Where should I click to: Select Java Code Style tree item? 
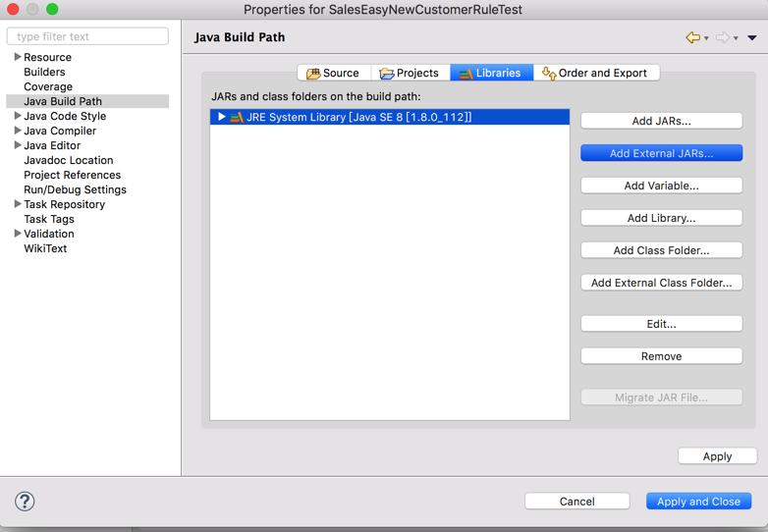coord(65,116)
